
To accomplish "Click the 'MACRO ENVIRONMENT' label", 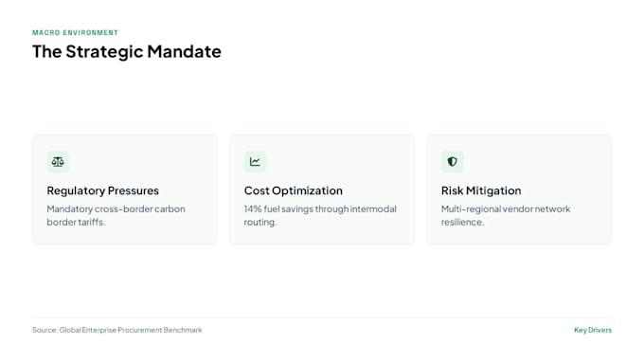I will (75, 33).
